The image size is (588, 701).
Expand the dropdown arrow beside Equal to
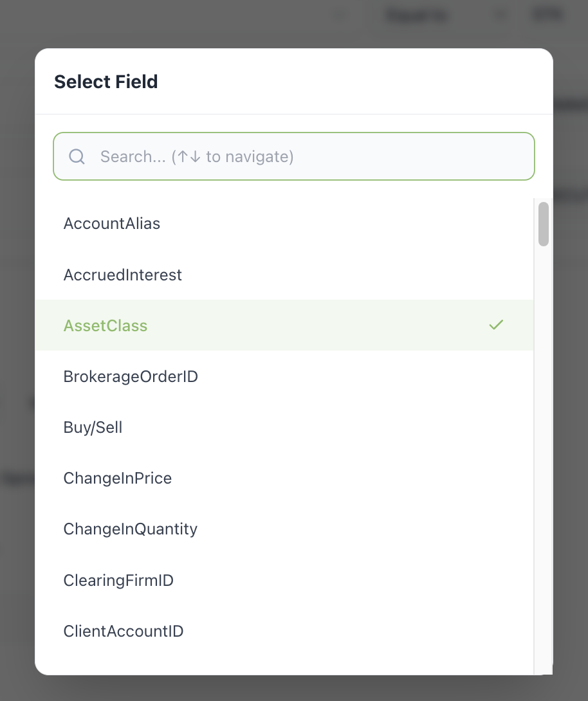[500, 15]
